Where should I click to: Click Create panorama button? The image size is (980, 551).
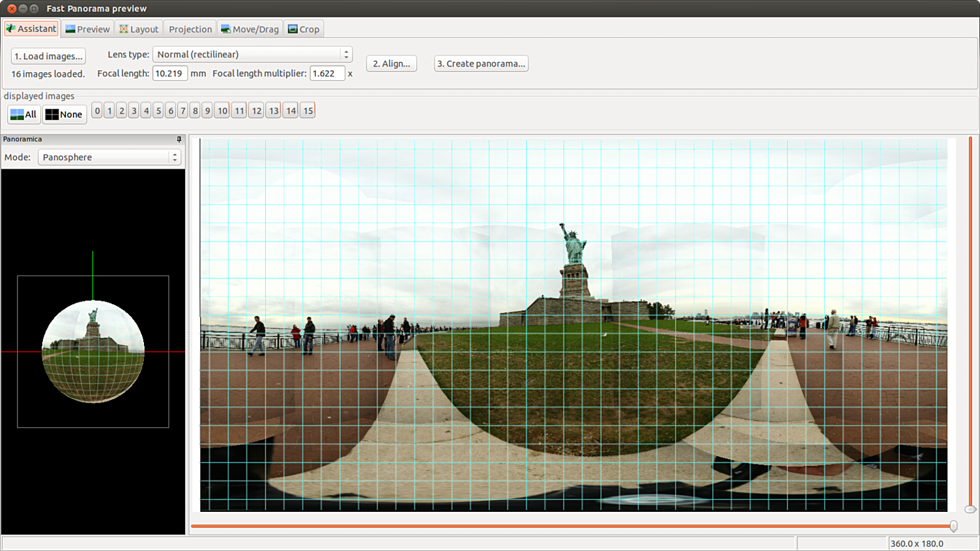[x=481, y=64]
